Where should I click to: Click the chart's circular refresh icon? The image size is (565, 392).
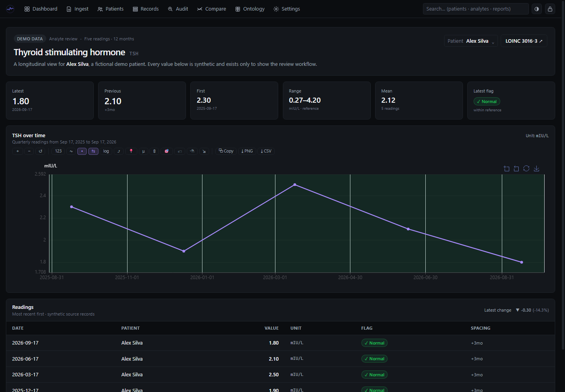tap(527, 168)
